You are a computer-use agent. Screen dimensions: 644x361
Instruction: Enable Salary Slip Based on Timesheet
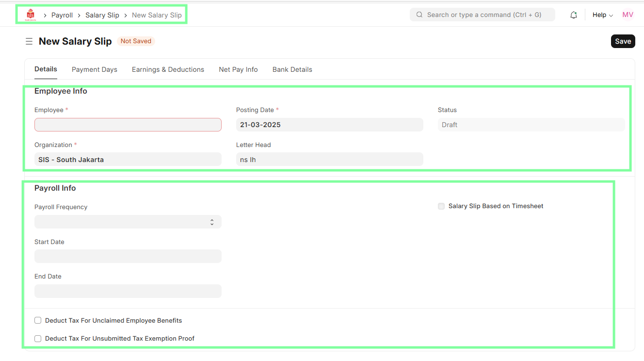pos(441,206)
